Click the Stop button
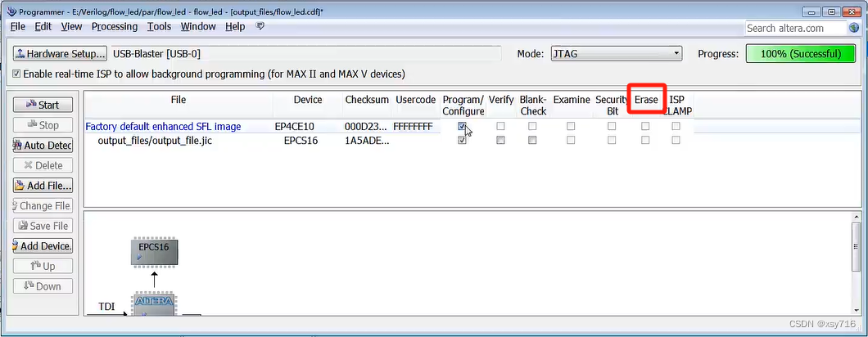 [x=43, y=125]
